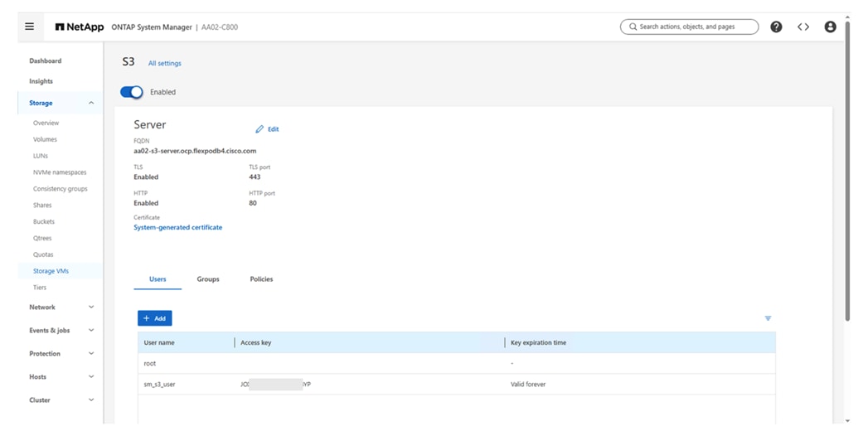This screenshot has height=436, width=868.
Task: Open Shares in the sidebar
Action: (x=42, y=206)
